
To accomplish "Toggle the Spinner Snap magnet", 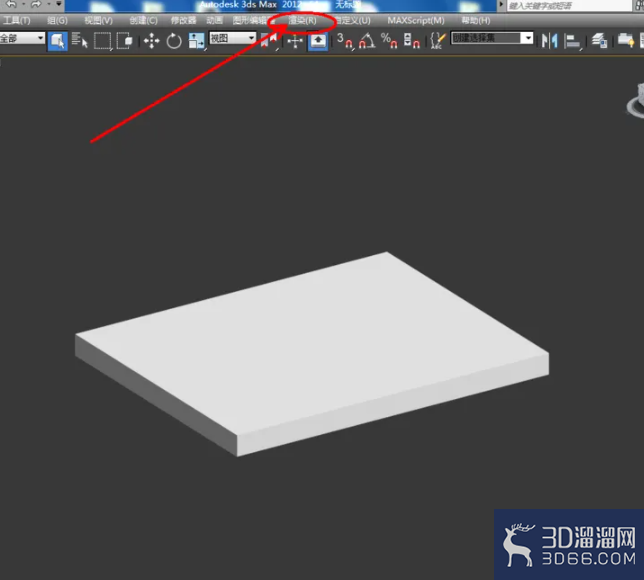I will [411, 41].
